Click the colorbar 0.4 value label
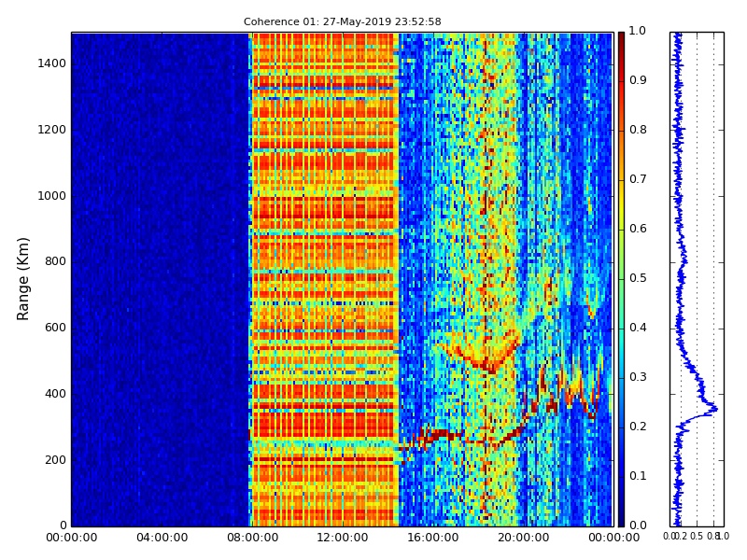This screenshot has width=747, height=560. coord(638,328)
